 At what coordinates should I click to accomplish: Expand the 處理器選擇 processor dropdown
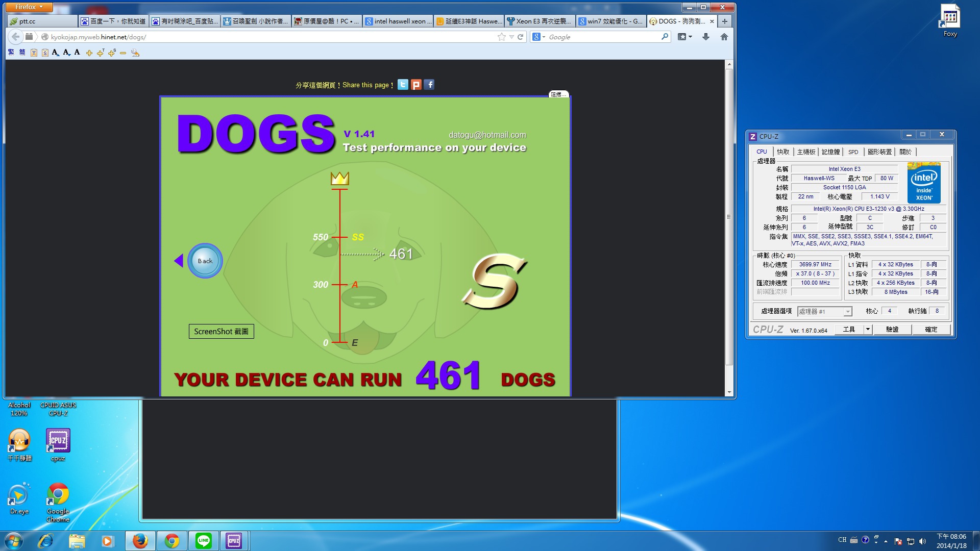pos(847,311)
